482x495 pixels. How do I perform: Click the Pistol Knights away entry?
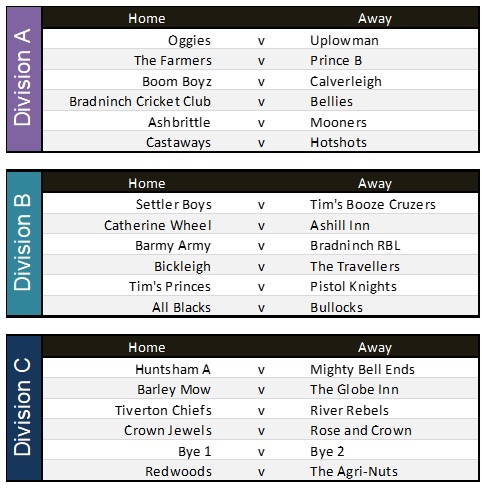(x=353, y=287)
